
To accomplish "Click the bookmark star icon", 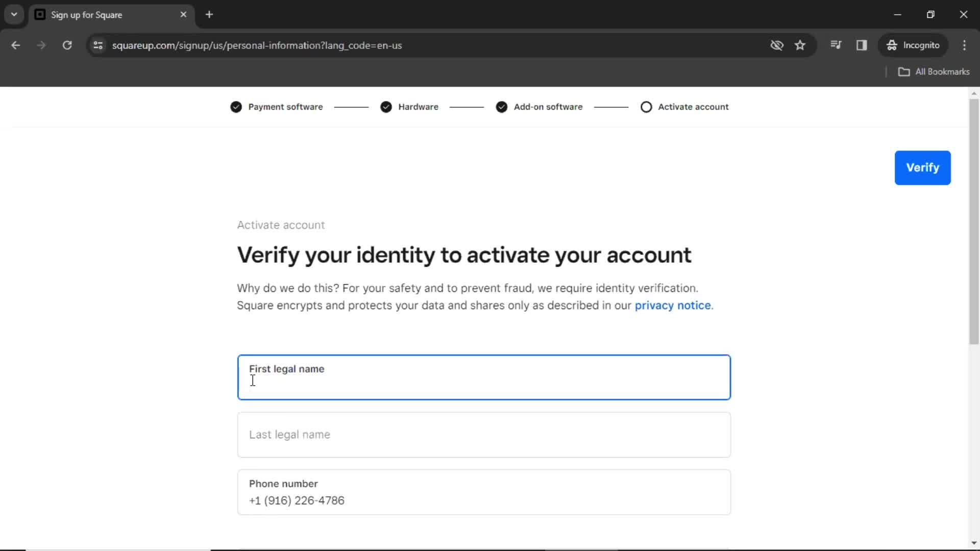I will [800, 45].
